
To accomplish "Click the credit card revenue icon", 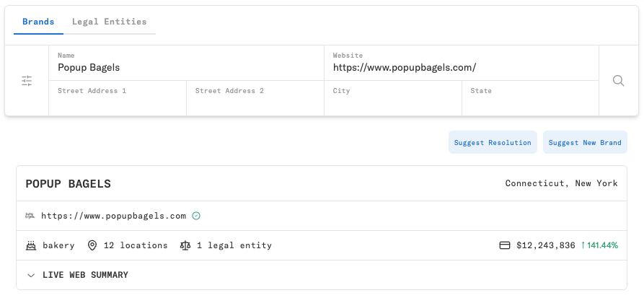I will 505,245.
